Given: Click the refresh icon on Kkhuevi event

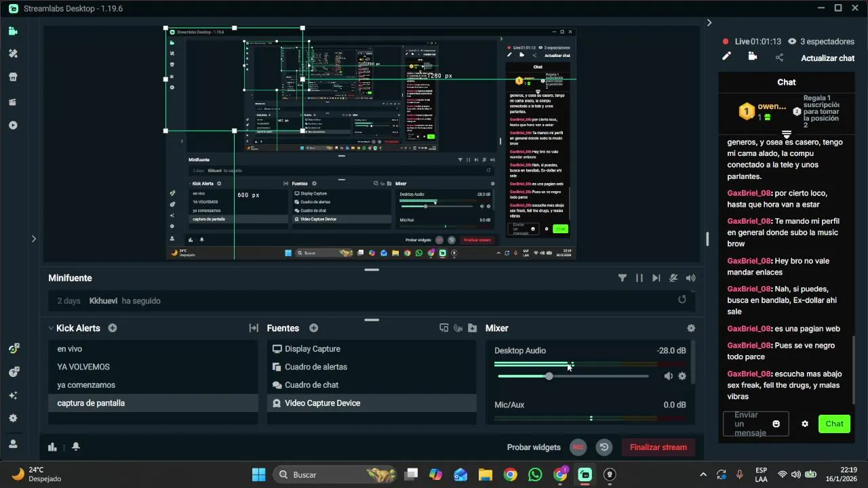Looking at the screenshot, I should click(x=682, y=300).
